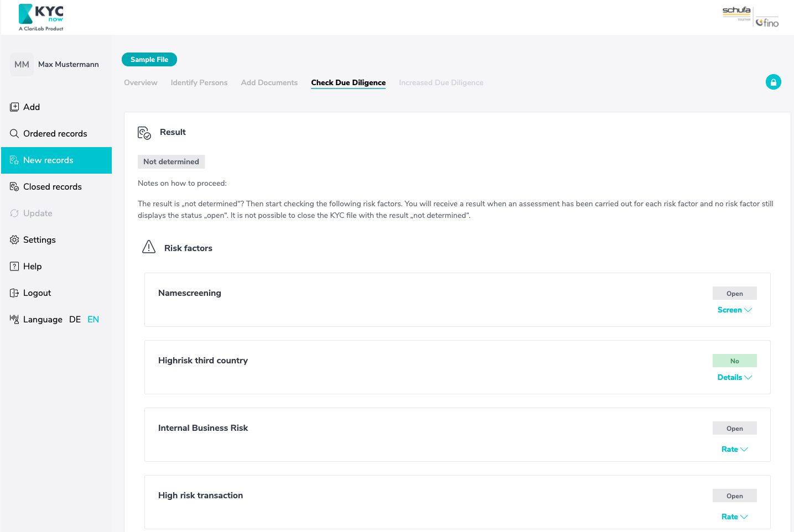Open Ordered records in sidebar
The image size is (794, 532).
point(56,133)
